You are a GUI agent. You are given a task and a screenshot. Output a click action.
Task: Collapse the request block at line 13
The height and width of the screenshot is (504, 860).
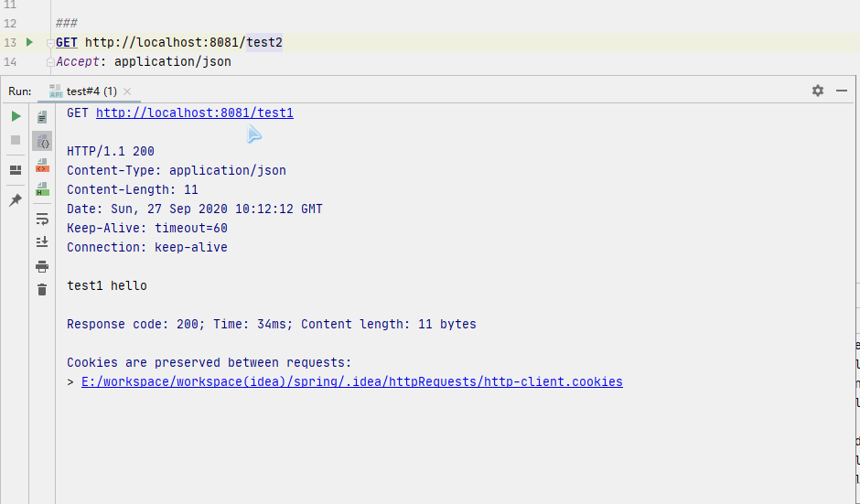(50, 43)
